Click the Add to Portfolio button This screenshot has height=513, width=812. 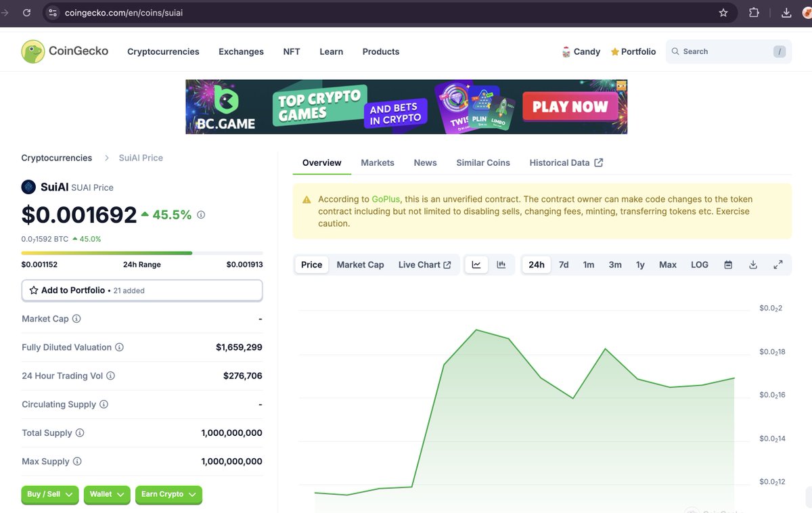pos(142,290)
